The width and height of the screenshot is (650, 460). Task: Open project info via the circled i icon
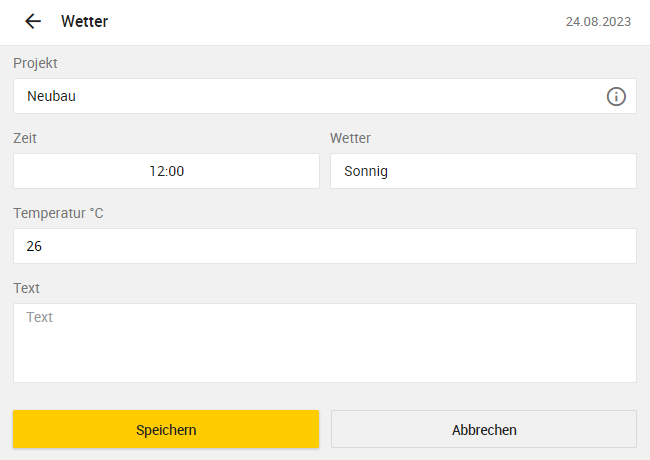[x=616, y=97]
